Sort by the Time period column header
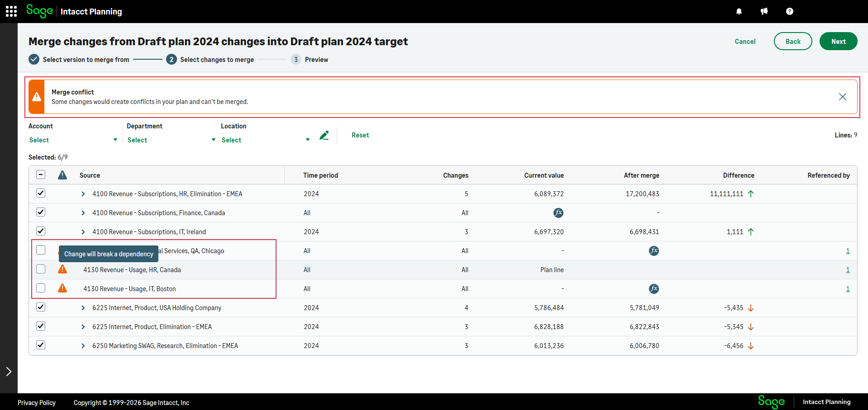Viewport: 868px width, 410px height. (x=320, y=175)
